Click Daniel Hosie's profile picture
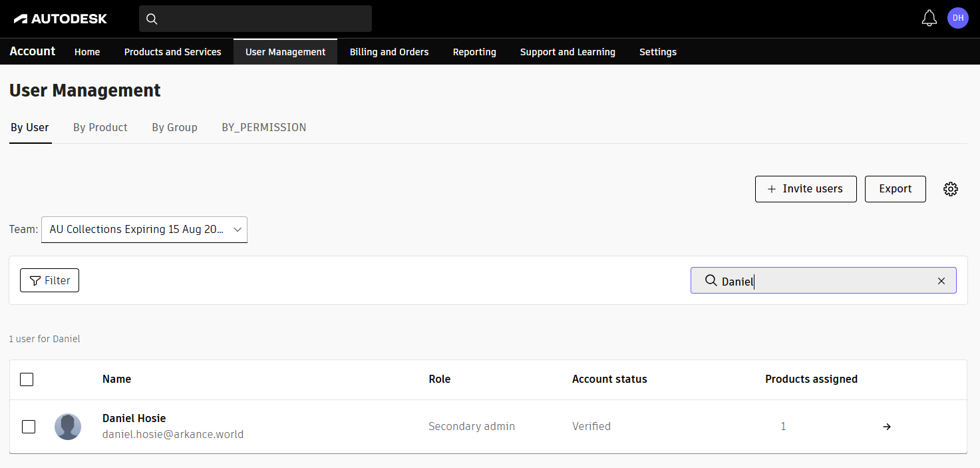 pos(68,426)
